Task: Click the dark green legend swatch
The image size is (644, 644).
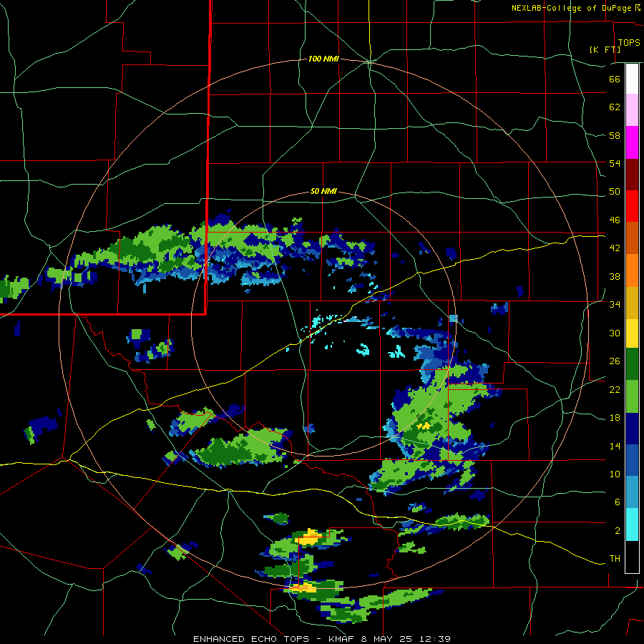Action: (632, 364)
